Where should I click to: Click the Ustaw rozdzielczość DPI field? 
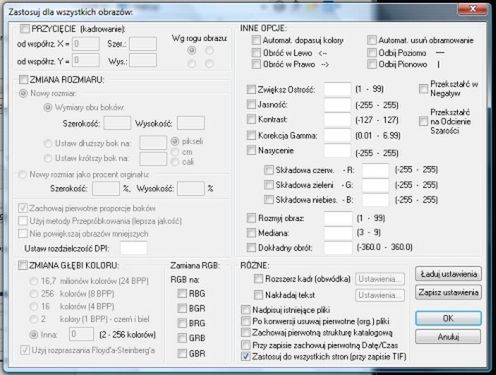(134, 249)
